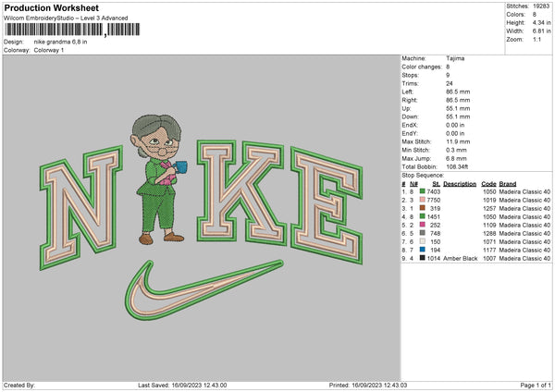Click thread code 1071 in row 7
This screenshot has width=555, height=392.
[x=489, y=241]
